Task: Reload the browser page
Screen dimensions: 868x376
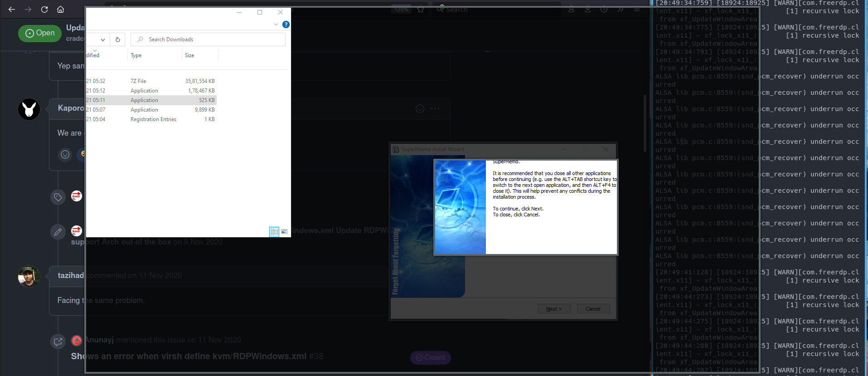Action: (44, 10)
